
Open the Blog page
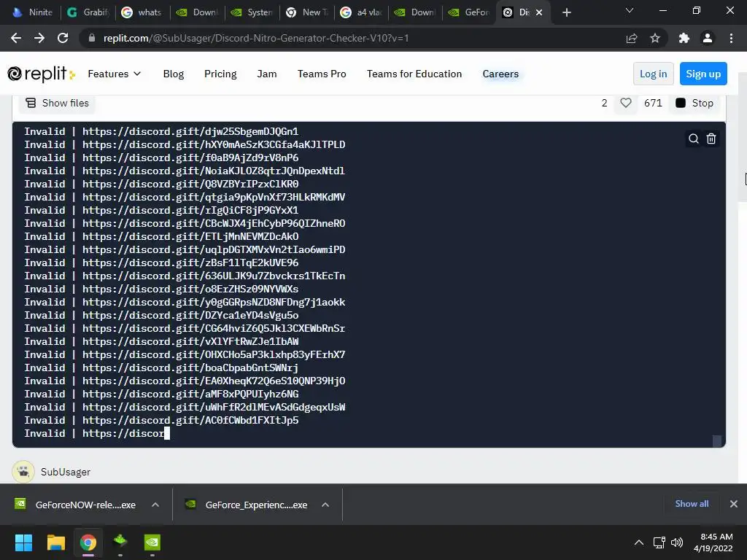174,74
